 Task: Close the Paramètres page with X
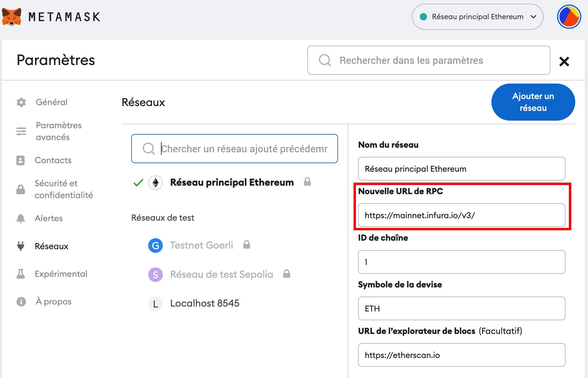(x=564, y=61)
